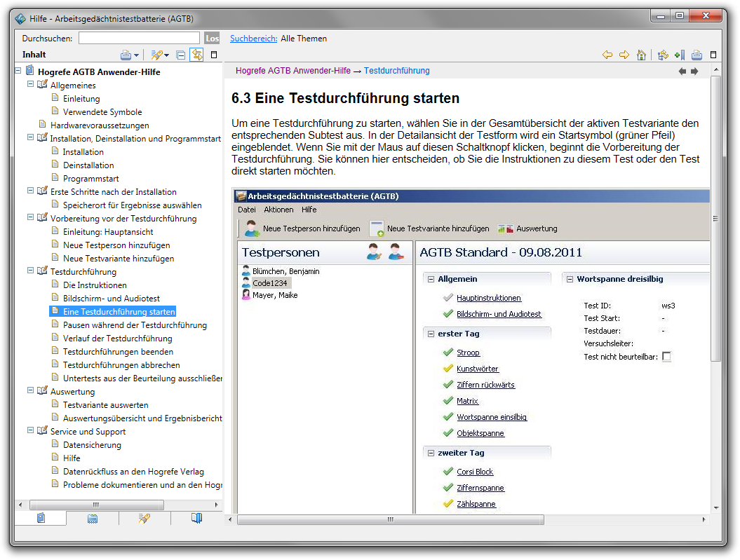The image size is (740, 560).
Task: Open the Testdurchführung breadcrumb link
Action: tap(396, 71)
